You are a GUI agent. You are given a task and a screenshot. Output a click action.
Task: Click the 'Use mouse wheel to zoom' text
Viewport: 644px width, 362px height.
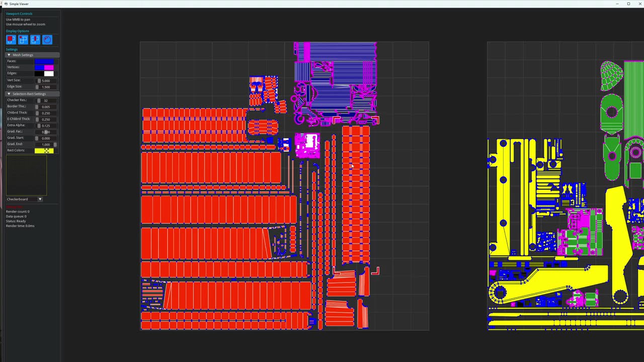(x=26, y=24)
